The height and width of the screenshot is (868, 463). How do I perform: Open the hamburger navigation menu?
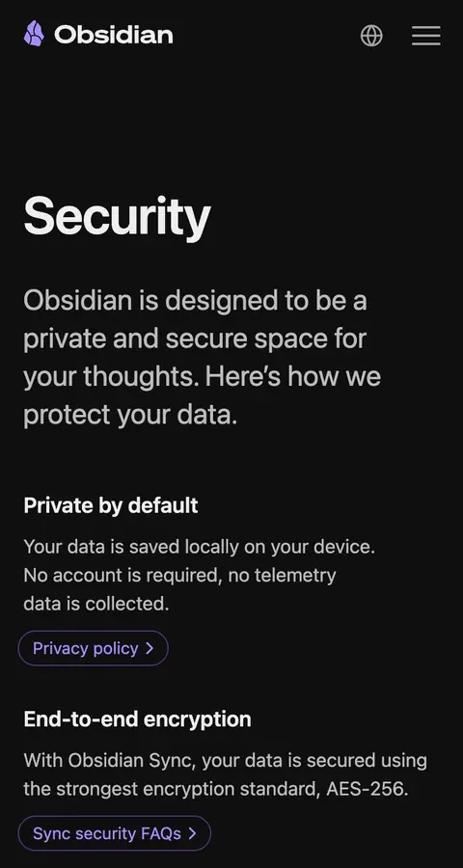click(426, 36)
